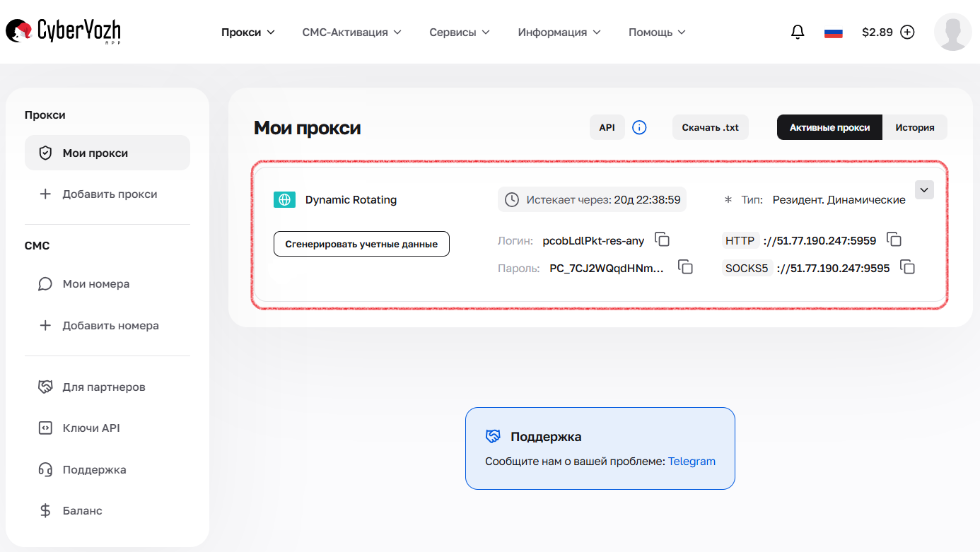Screen dimensions: 980x552
Task: Click the globe icon beside Dynamic Rotating
Action: click(x=284, y=199)
